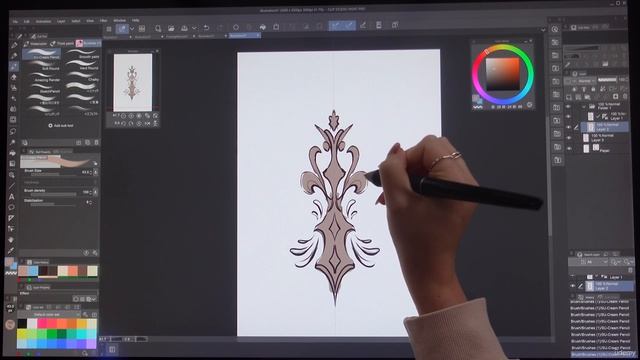Open the dropdown arrow beside the Save icon

point(194,28)
